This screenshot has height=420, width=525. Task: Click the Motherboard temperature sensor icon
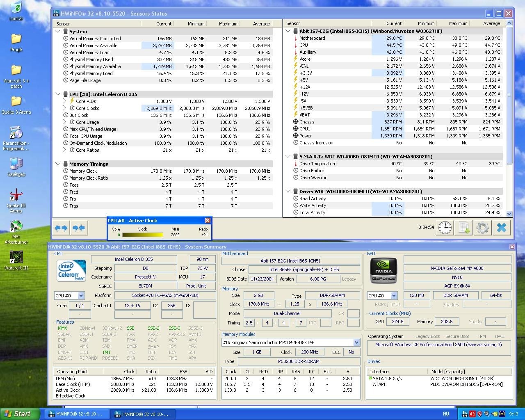pos(295,38)
